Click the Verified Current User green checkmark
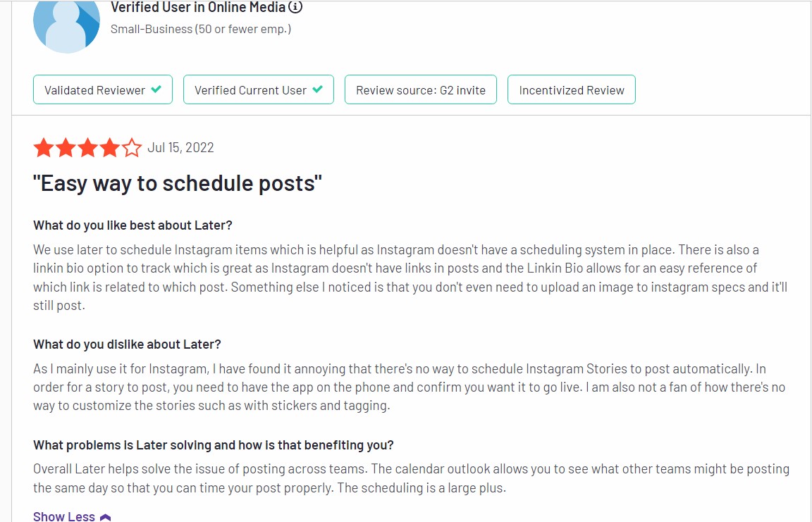Viewport: 812px width, 522px height. [317, 89]
